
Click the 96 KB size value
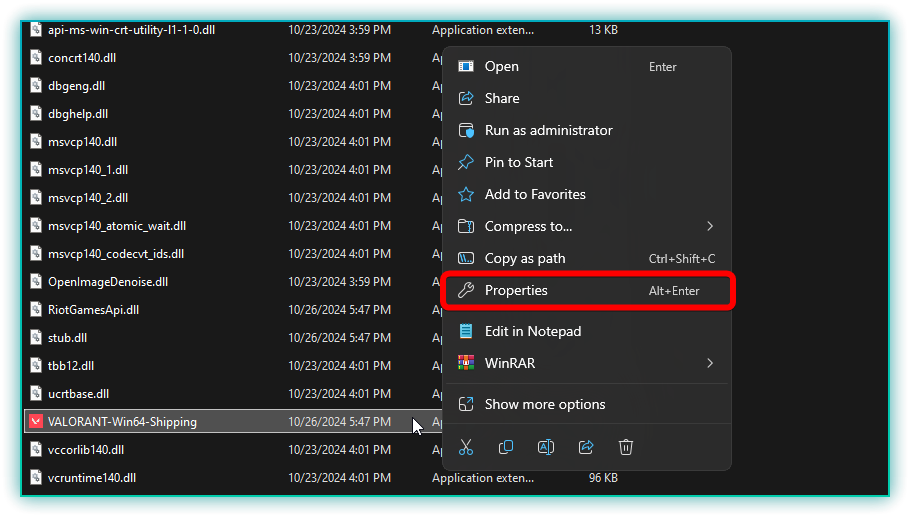click(604, 478)
